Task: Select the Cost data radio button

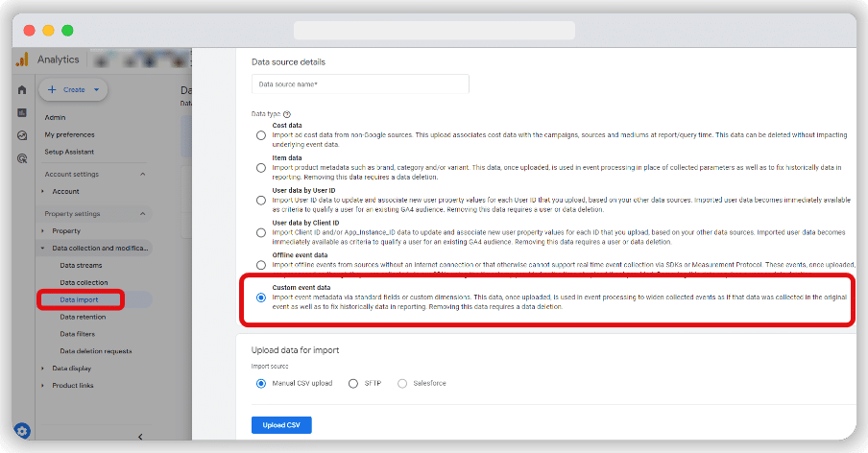Action: [x=261, y=135]
